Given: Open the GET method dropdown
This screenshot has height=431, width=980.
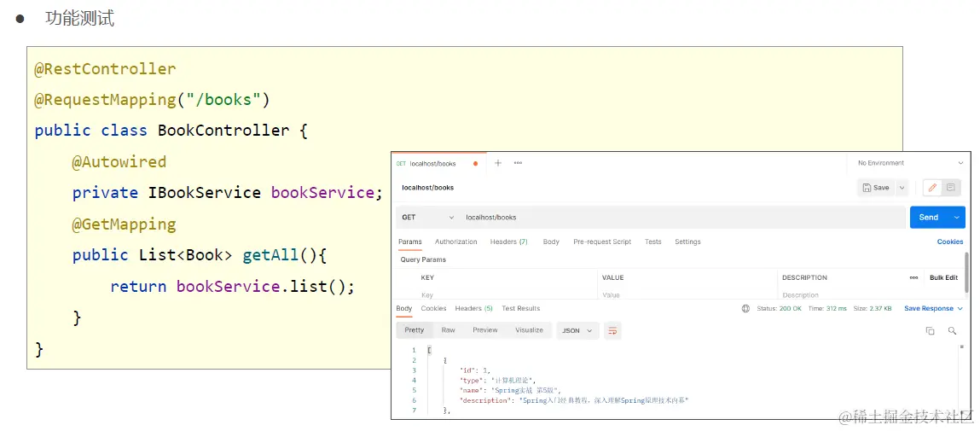Looking at the screenshot, I should (427, 218).
